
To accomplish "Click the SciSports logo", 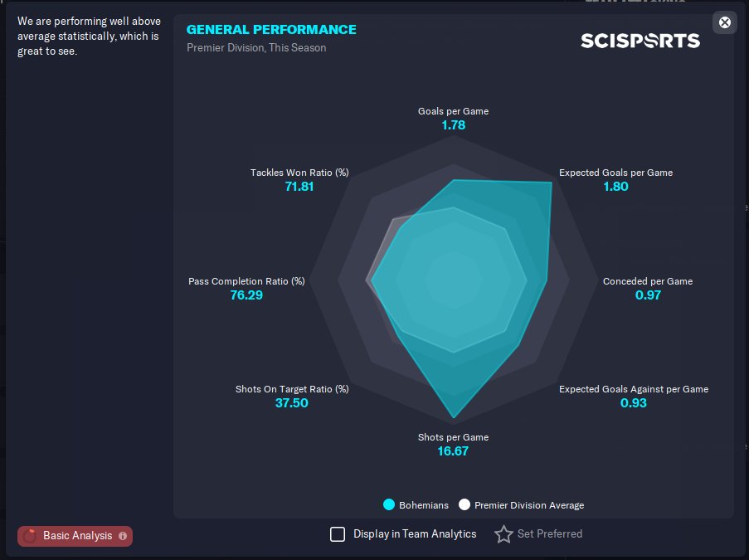I will pyautogui.click(x=640, y=41).
